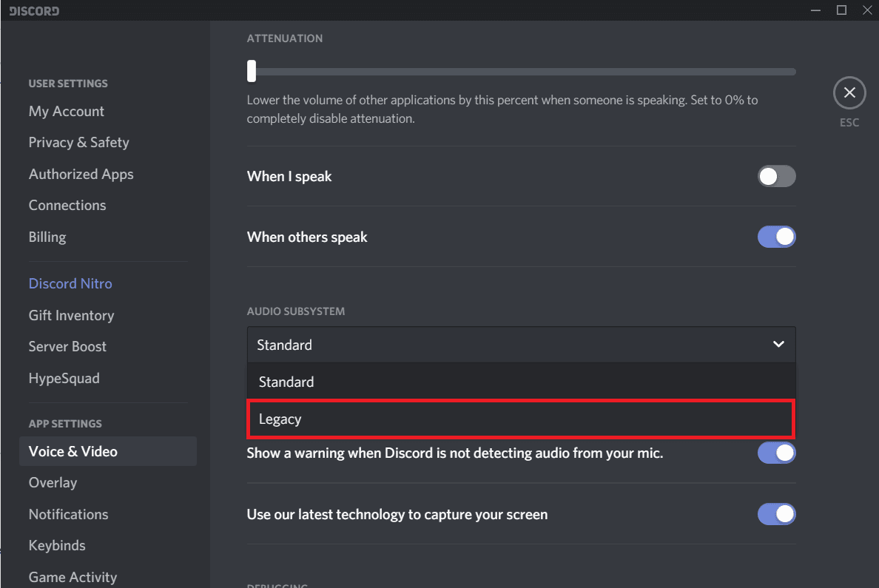Click the Discord logo in the title bar

(x=33, y=10)
